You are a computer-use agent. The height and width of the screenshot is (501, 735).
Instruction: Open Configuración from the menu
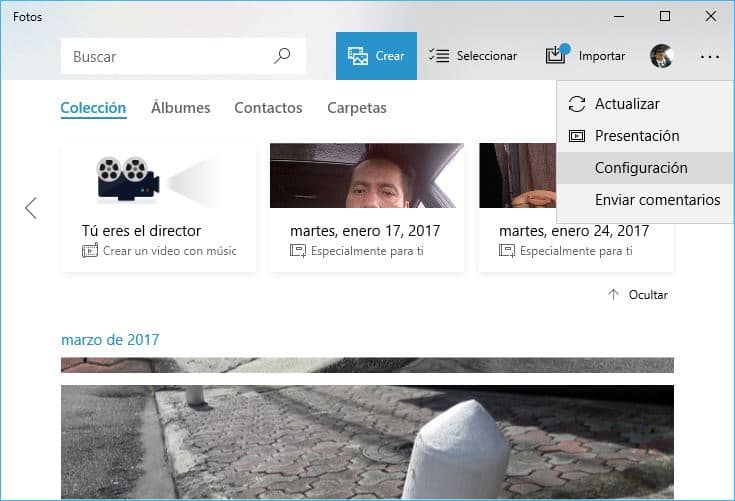point(640,168)
